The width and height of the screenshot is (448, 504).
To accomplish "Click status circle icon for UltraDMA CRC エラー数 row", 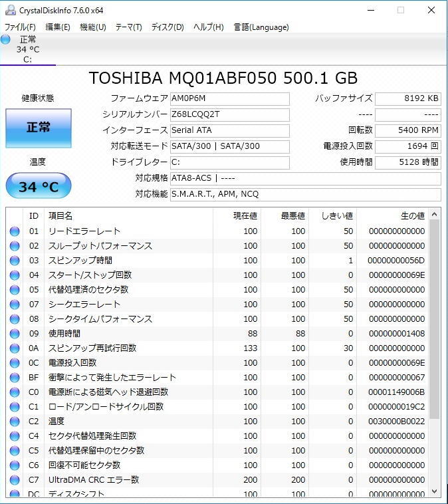I will 15,480.
